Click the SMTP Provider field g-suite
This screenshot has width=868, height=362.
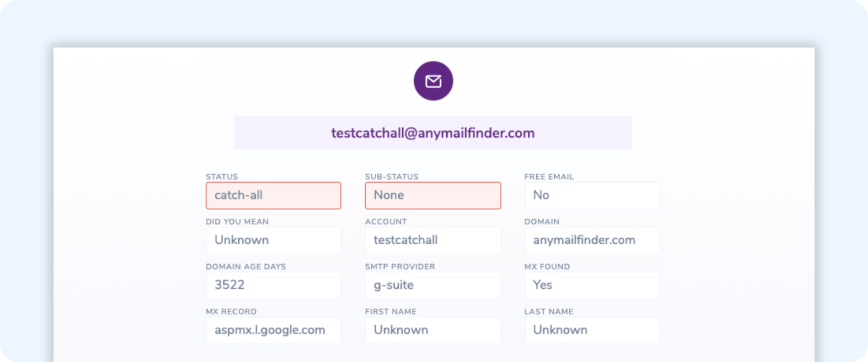pyautogui.click(x=433, y=285)
